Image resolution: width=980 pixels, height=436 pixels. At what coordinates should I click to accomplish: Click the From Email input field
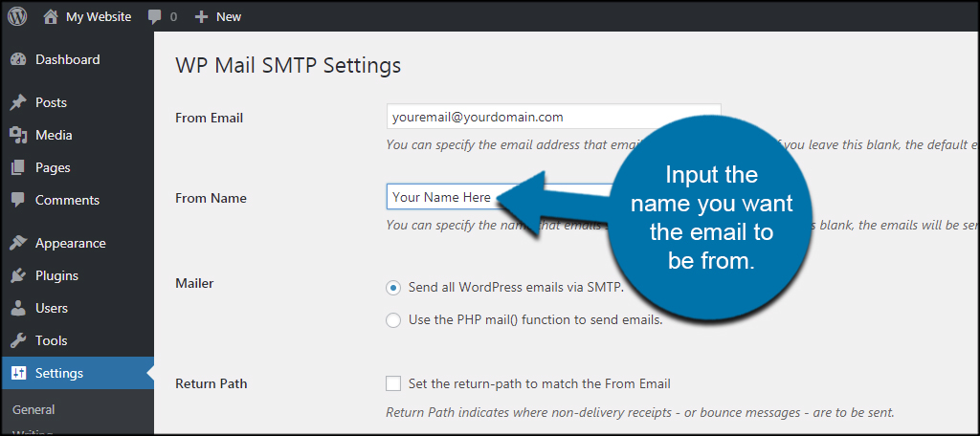(553, 117)
